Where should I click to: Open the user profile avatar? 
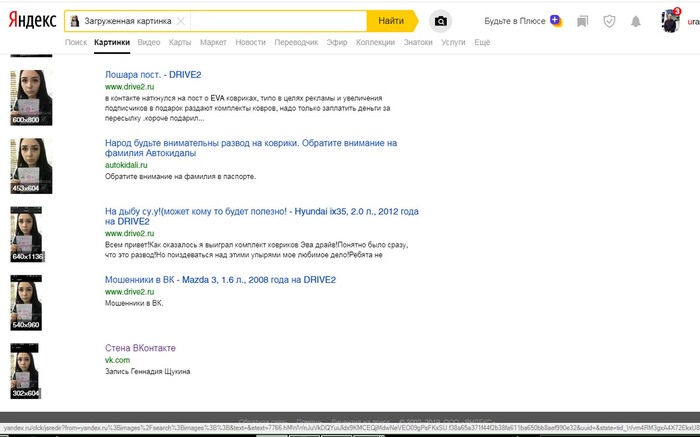pos(670,21)
